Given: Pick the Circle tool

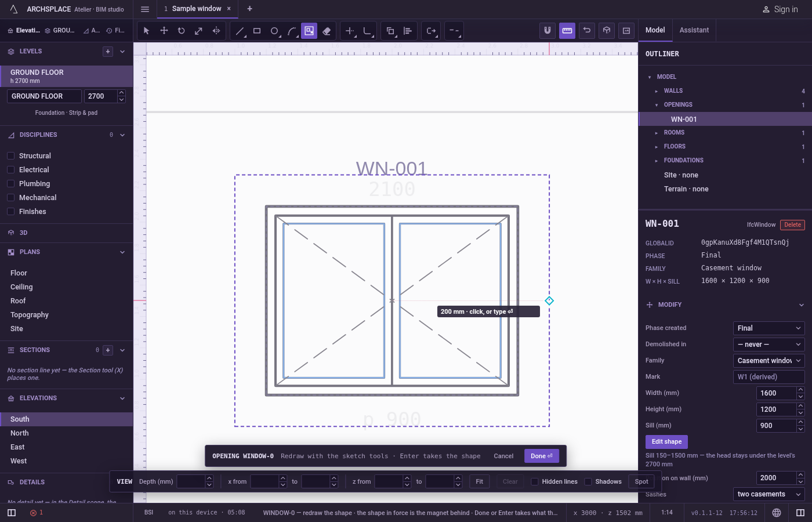Looking at the screenshot, I should point(274,31).
